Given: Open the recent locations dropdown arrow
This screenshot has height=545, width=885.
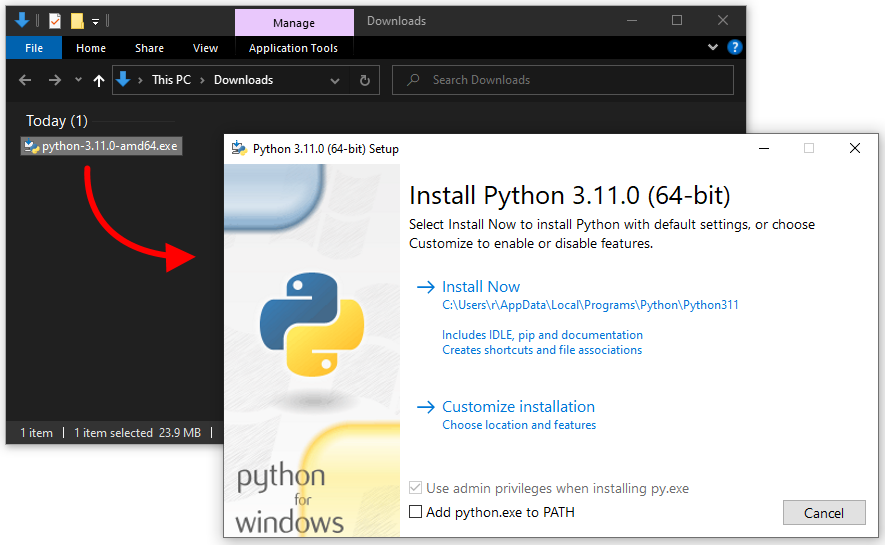Looking at the screenshot, I should [78, 80].
